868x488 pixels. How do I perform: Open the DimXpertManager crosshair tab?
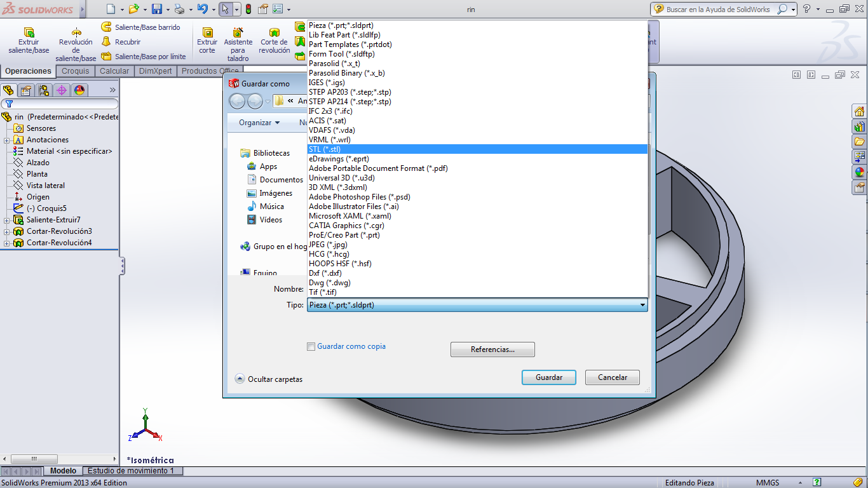click(62, 90)
